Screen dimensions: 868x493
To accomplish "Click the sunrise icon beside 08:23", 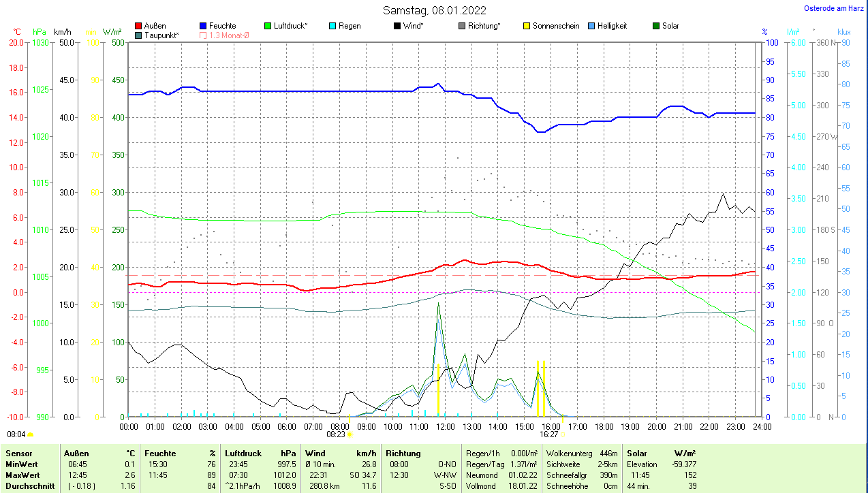I will click(350, 434).
